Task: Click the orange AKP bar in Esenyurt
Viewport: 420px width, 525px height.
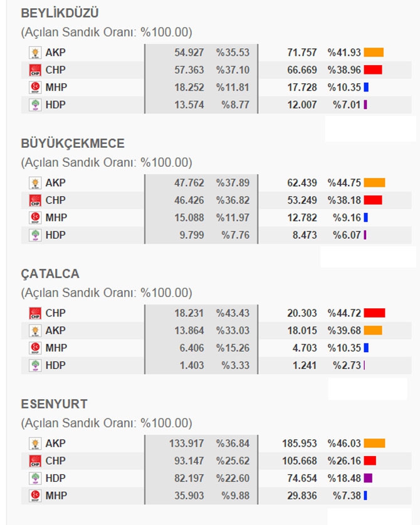Action: [374, 444]
